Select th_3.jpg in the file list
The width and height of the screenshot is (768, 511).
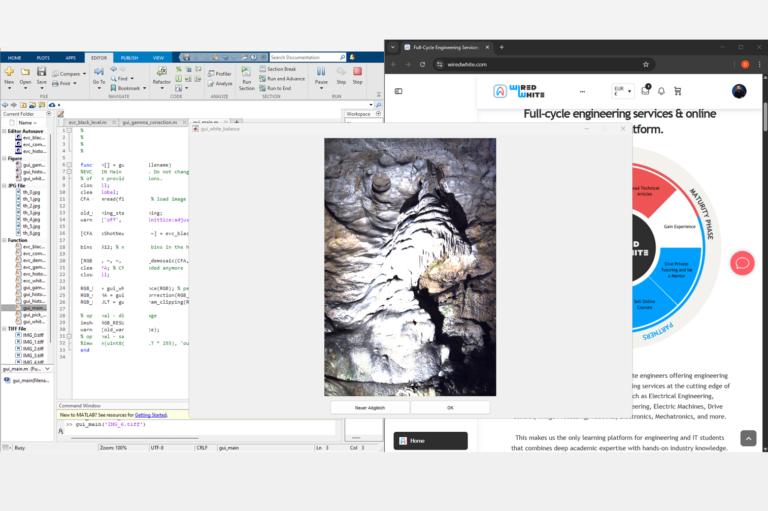tap(31, 213)
